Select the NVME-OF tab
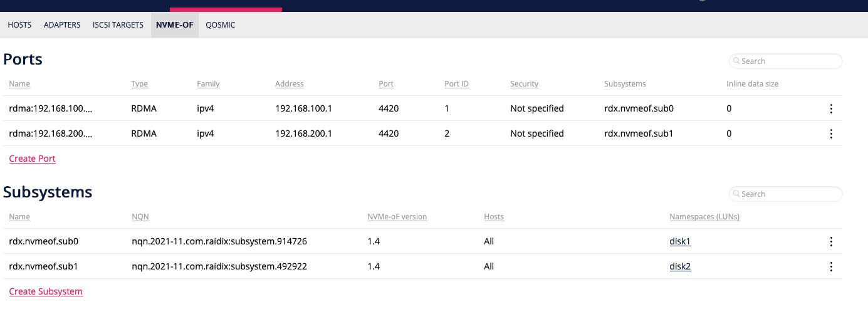This screenshot has height=324, width=868. tap(175, 25)
